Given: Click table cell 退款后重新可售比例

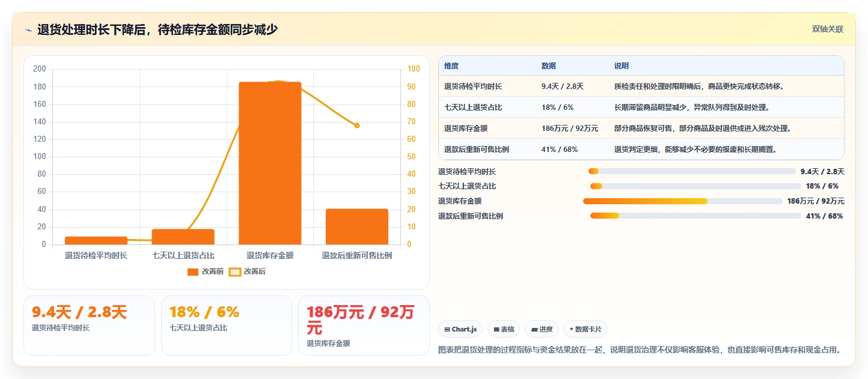Looking at the screenshot, I should coord(477,150).
